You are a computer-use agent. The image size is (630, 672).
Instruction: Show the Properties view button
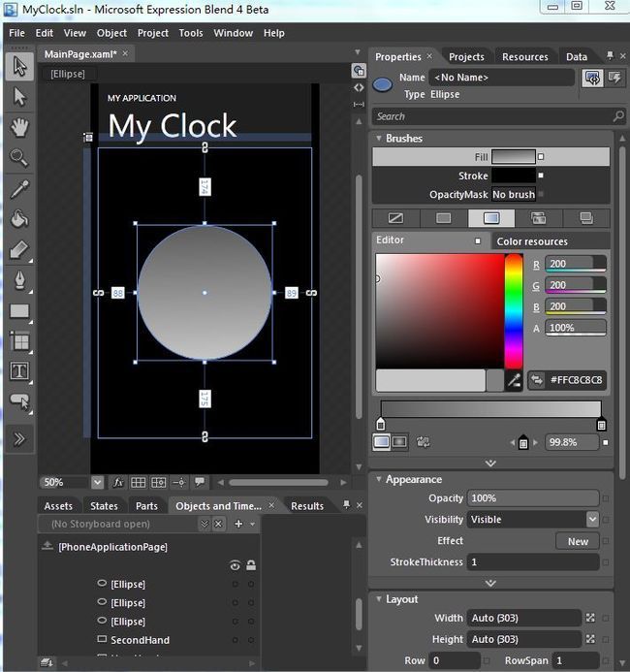tap(592, 78)
